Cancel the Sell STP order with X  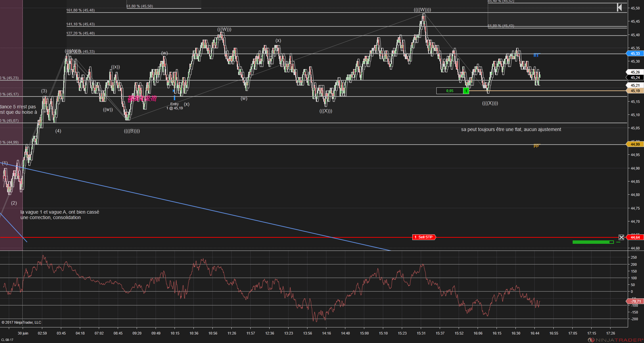[621, 237]
